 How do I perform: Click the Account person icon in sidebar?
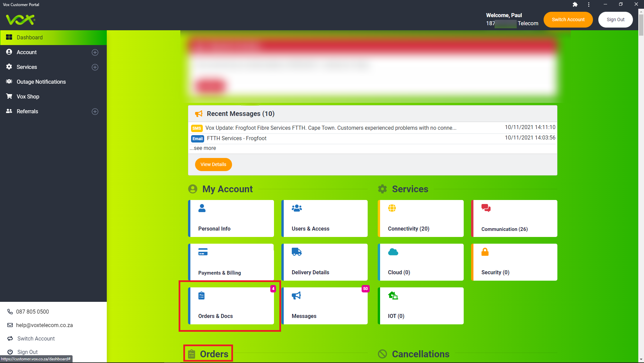pyautogui.click(x=9, y=52)
